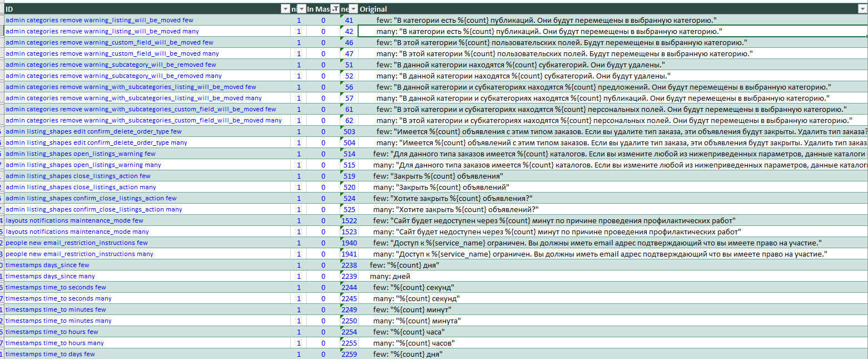Open ID confirm_close_listings_action many
The width and height of the screenshot is (868, 359).
pos(94,209)
